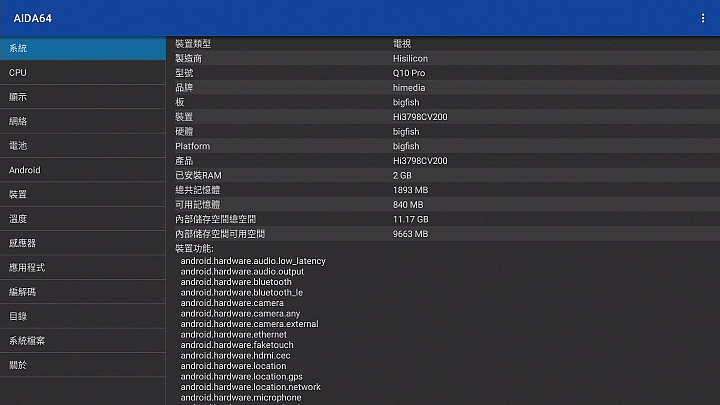
Task: Click the 裝置功能 heading
Action: [x=194, y=248]
